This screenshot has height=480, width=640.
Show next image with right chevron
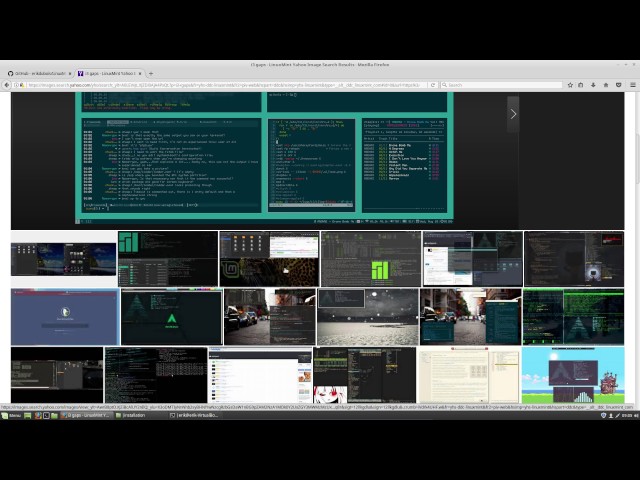pyautogui.click(x=513, y=114)
